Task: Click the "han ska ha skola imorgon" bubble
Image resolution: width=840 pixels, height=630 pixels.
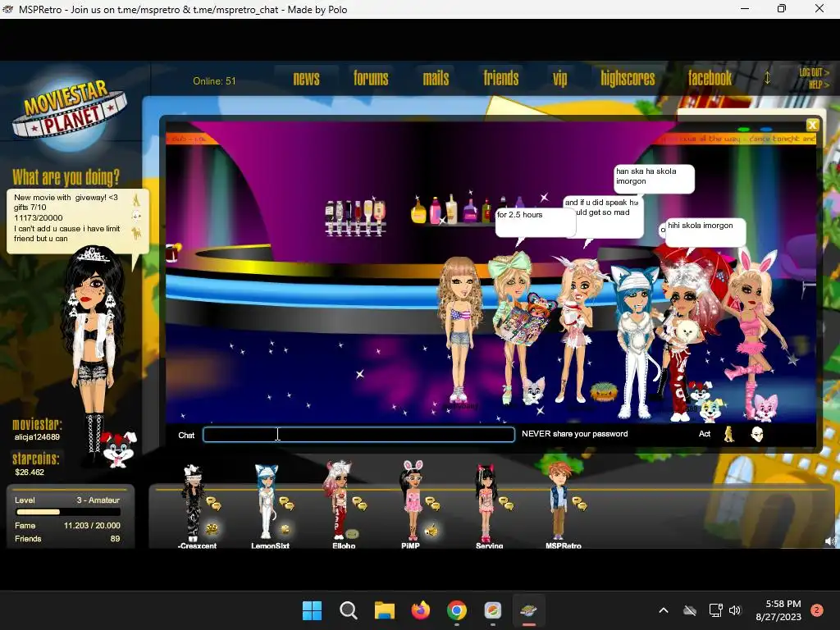Action: [x=654, y=178]
